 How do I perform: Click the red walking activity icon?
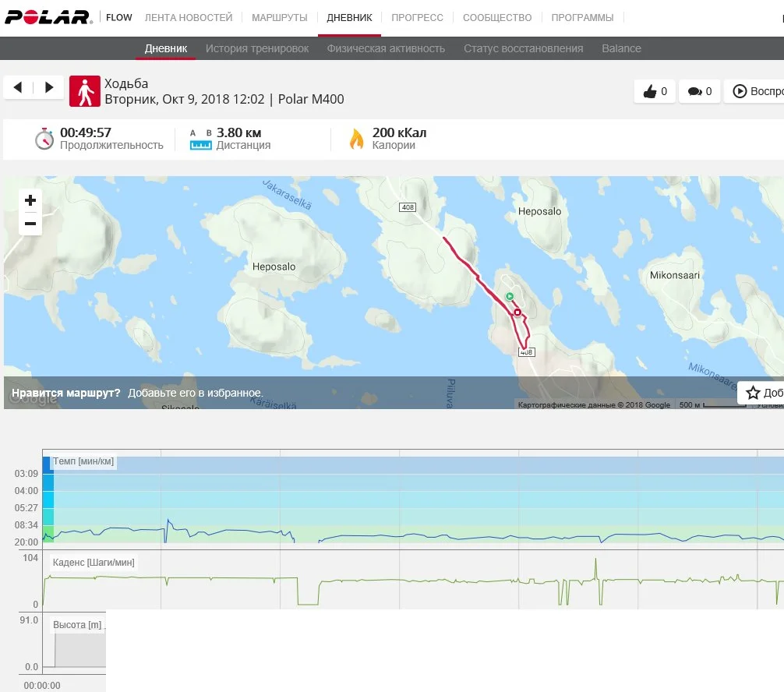point(85,91)
